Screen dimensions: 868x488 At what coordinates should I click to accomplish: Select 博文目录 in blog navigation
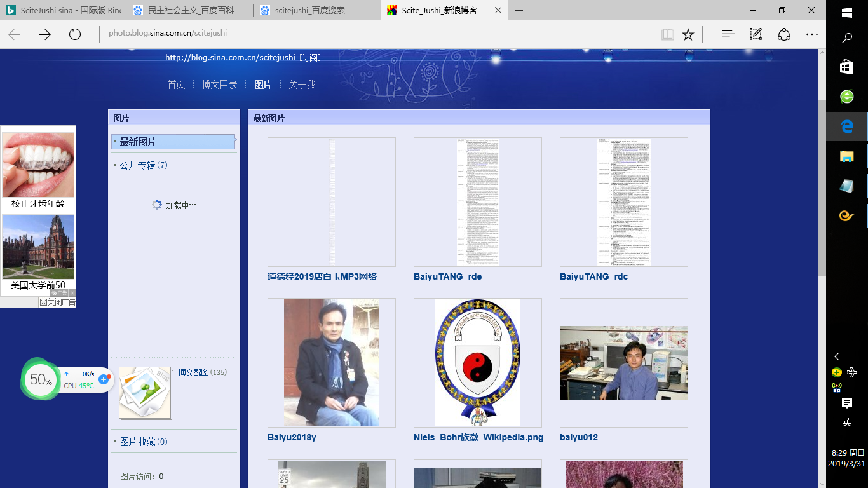[219, 85]
